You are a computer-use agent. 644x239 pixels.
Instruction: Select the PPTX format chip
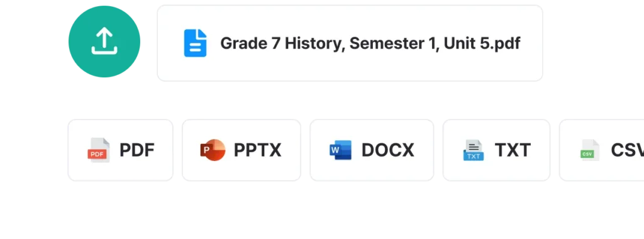click(x=241, y=150)
